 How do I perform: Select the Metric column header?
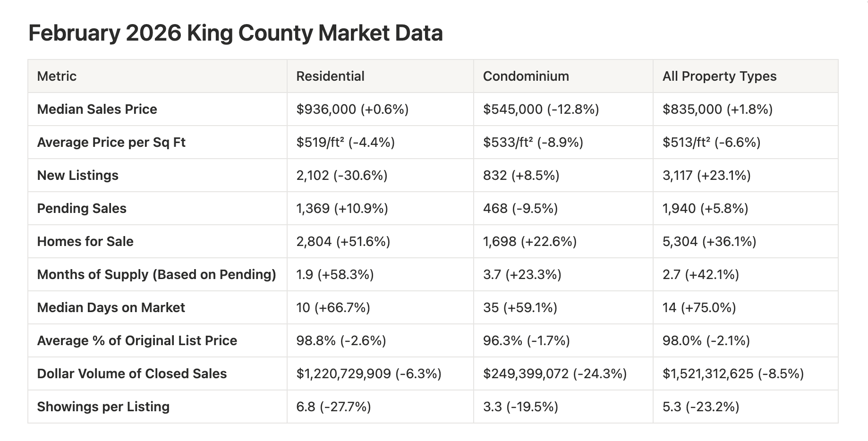coord(57,76)
